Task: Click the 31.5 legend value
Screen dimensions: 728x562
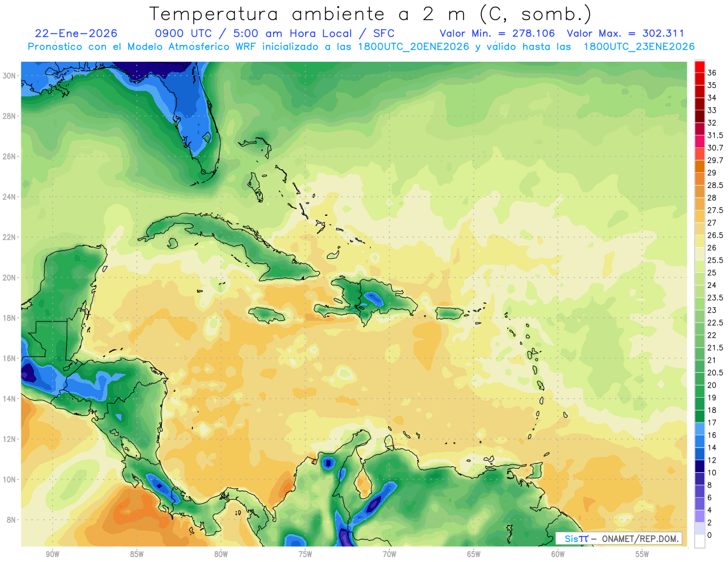Action: tap(715, 135)
